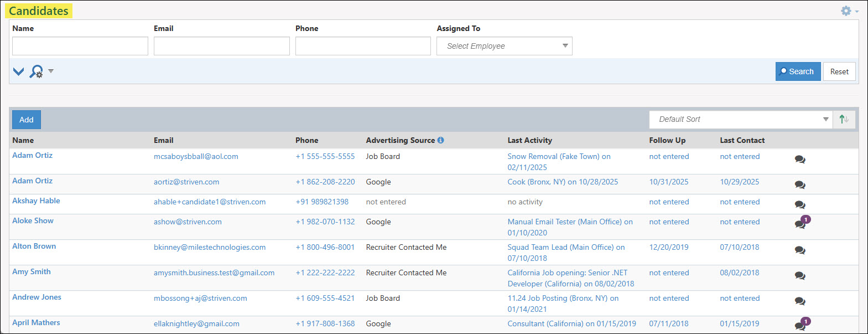Open comments icon for Andrew Jones
Viewport: 868px width, 334px height.
800,301
